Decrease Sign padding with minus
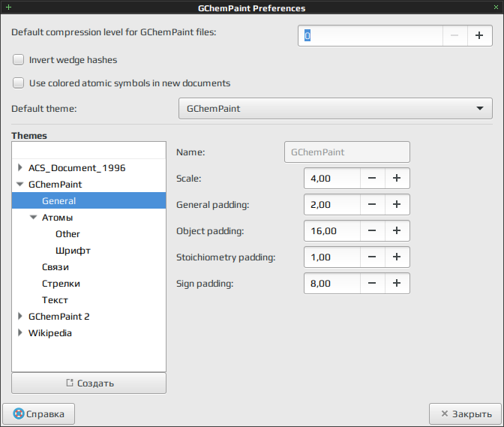Screen dimensions: 504x427 point(372,283)
